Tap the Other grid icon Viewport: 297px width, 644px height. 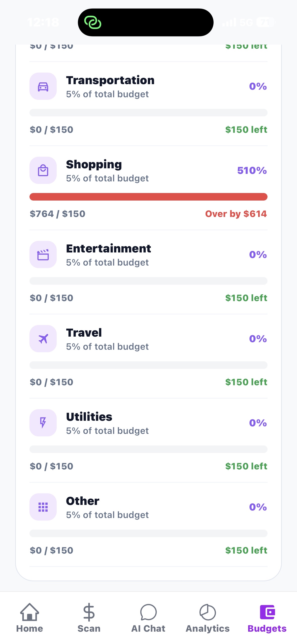(43, 507)
